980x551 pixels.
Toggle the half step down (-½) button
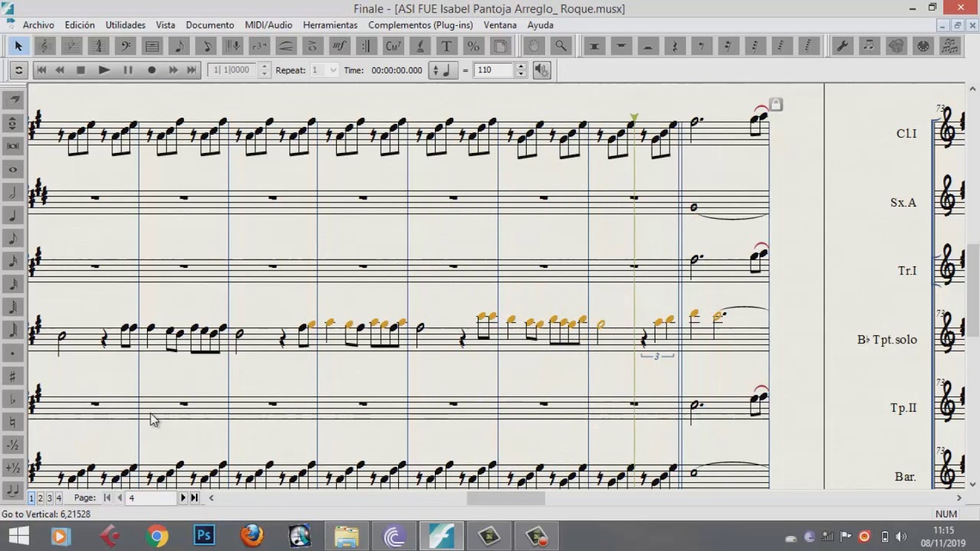point(12,445)
